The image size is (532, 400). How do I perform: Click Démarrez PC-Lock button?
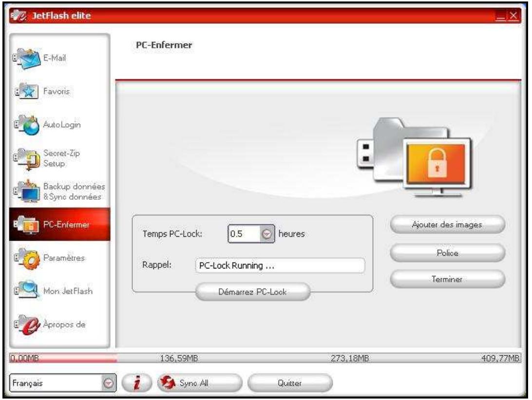click(253, 292)
